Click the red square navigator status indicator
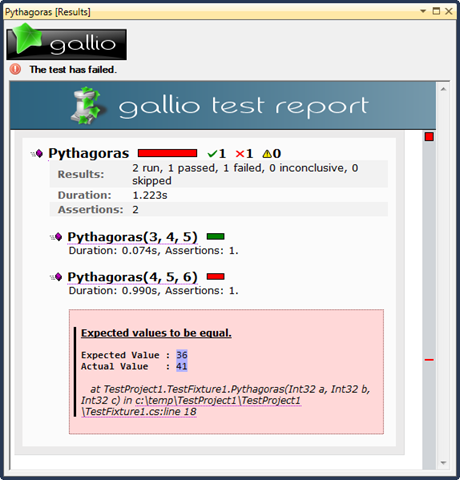The width and height of the screenshot is (460, 480). click(429, 137)
